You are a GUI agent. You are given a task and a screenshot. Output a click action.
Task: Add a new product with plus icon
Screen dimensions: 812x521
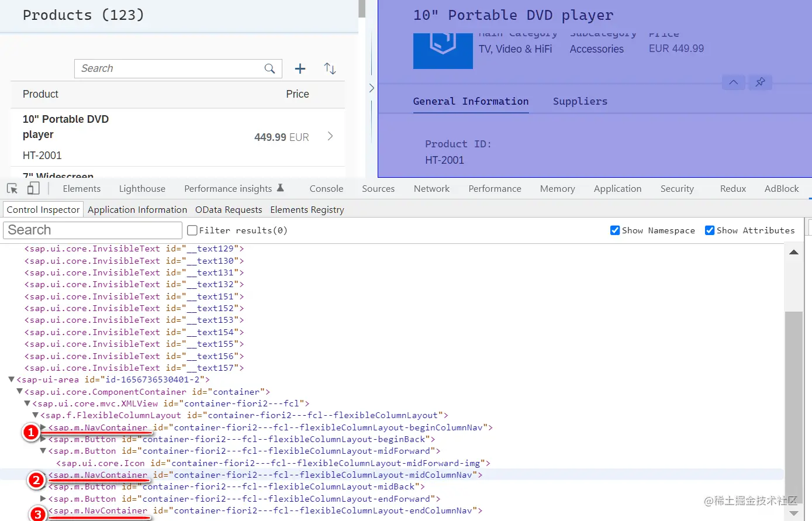click(300, 68)
